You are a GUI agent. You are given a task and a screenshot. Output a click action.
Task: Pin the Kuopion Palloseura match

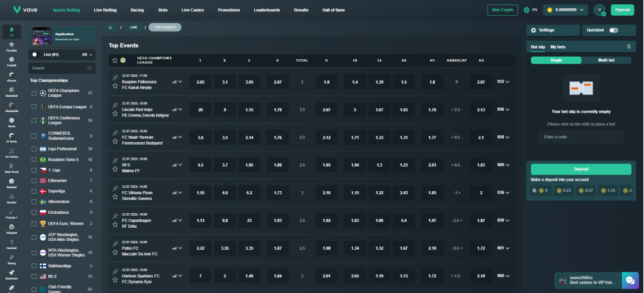click(x=115, y=77)
